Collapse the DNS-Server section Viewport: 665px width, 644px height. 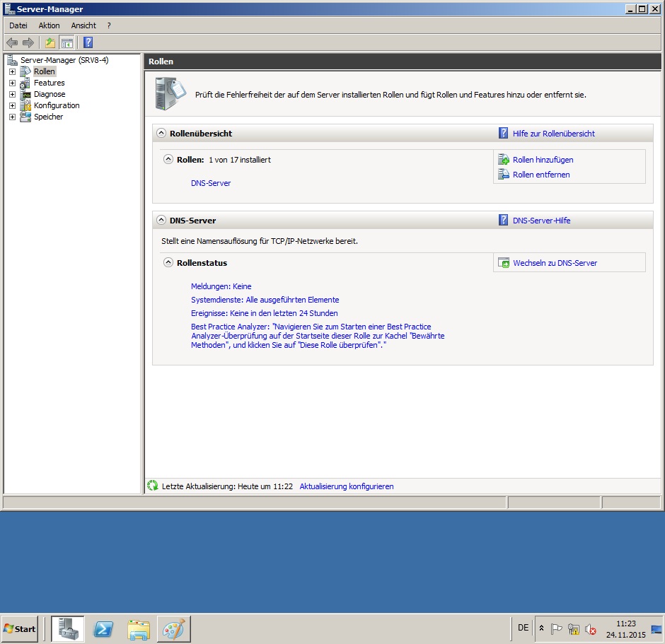(161, 220)
